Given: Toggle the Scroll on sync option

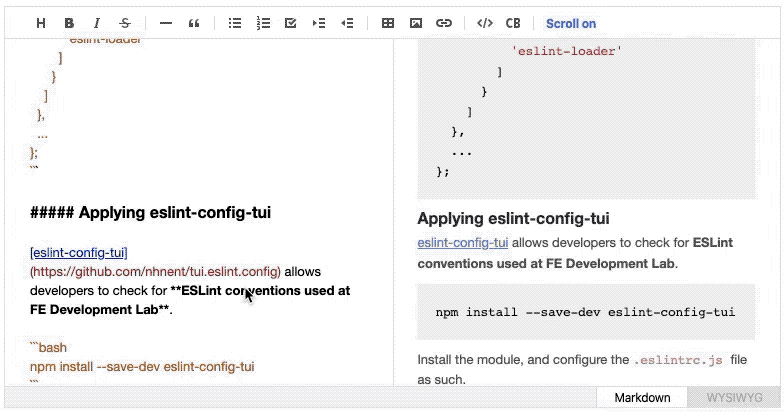Looking at the screenshot, I should click(571, 24).
